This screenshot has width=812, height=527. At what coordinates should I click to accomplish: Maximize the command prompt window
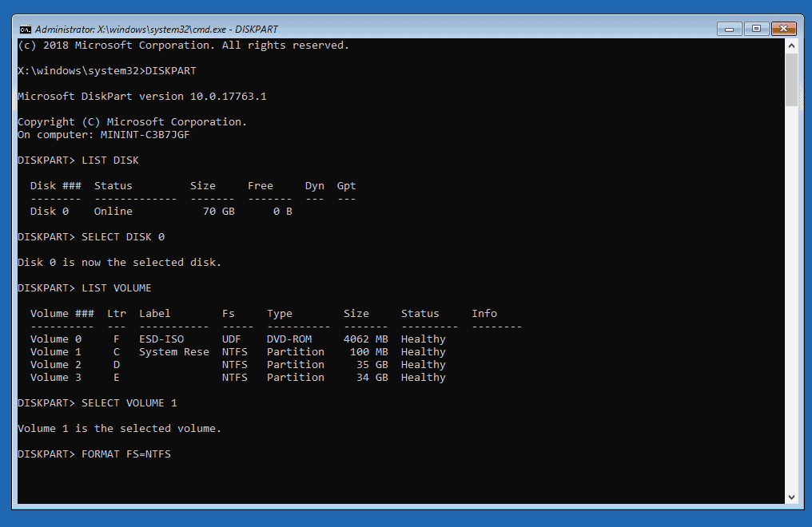(x=756, y=28)
